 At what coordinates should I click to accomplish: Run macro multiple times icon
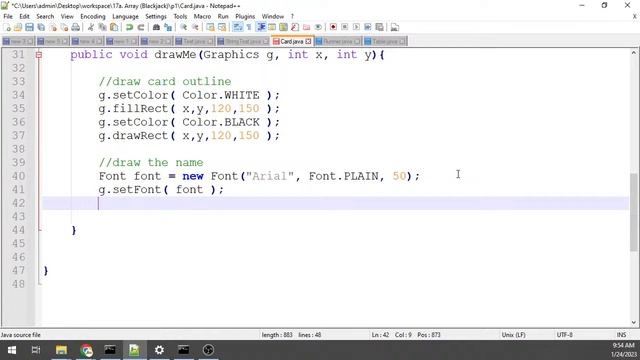(x=368, y=27)
